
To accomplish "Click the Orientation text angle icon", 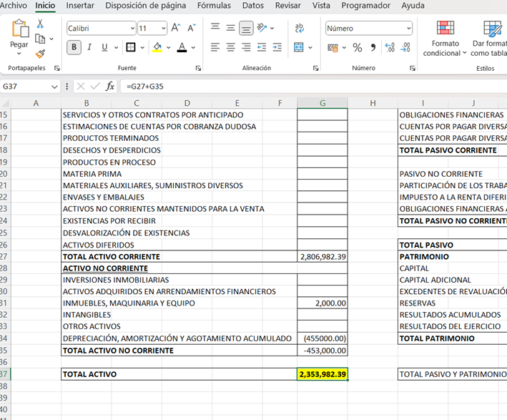I will (262, 28).
